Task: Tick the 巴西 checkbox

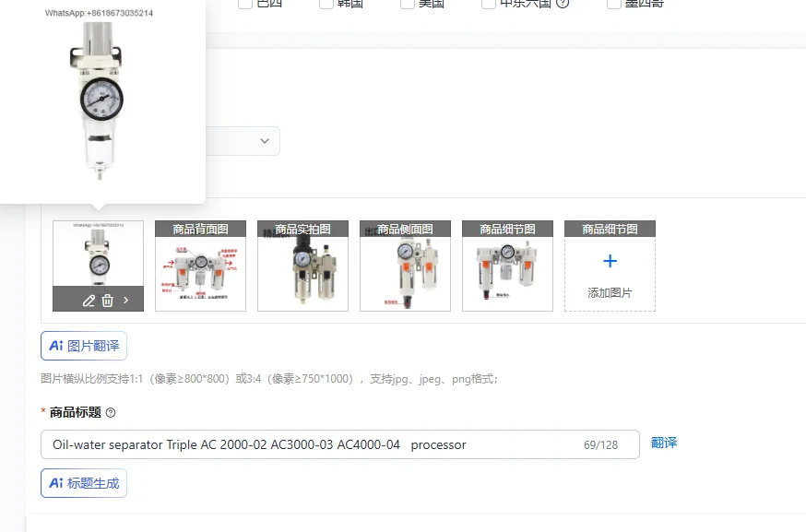Action: click(245, 4)
